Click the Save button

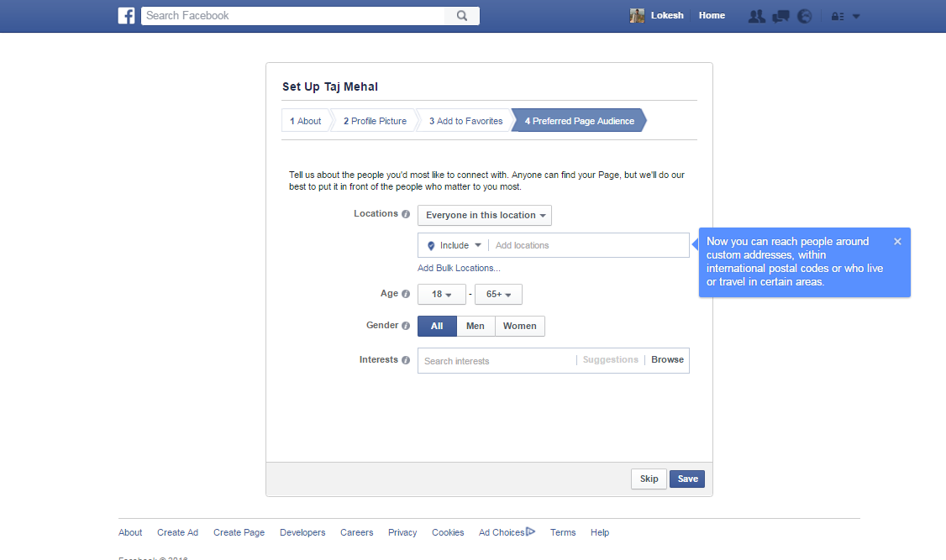tap(687, 479)
